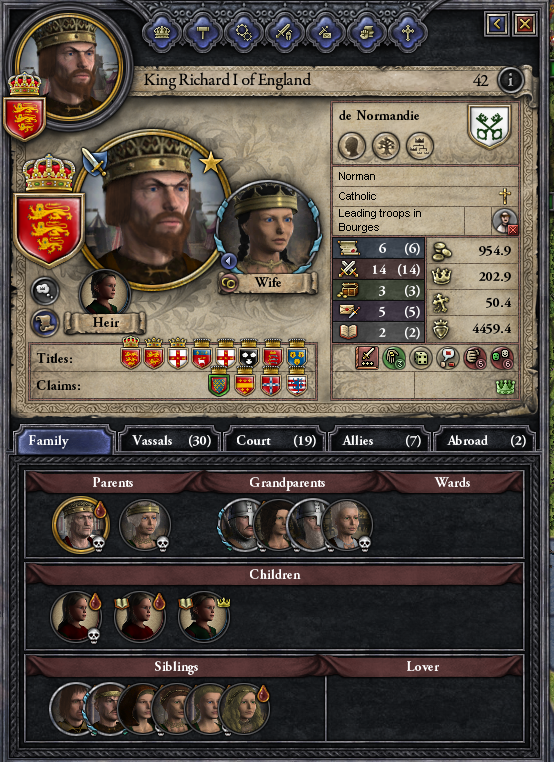Open the Allies (7) tab

pyautogui.click(x=381, y=440)
